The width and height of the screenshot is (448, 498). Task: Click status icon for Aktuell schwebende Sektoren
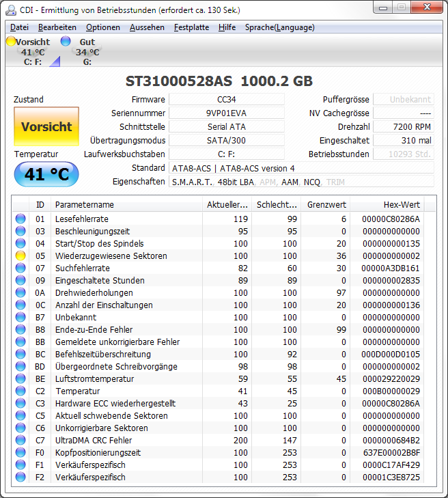(x=20, y=416)
